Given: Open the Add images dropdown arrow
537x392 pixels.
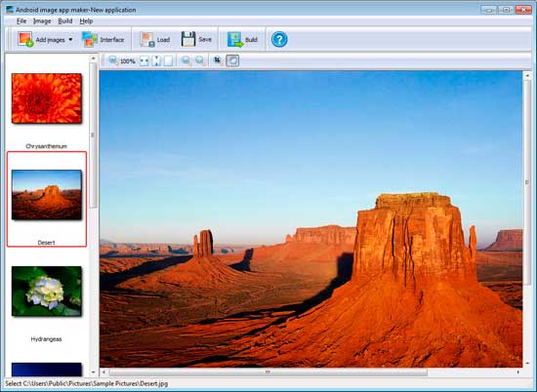Looking at the screenshot, I should click(x=70, y=40).
